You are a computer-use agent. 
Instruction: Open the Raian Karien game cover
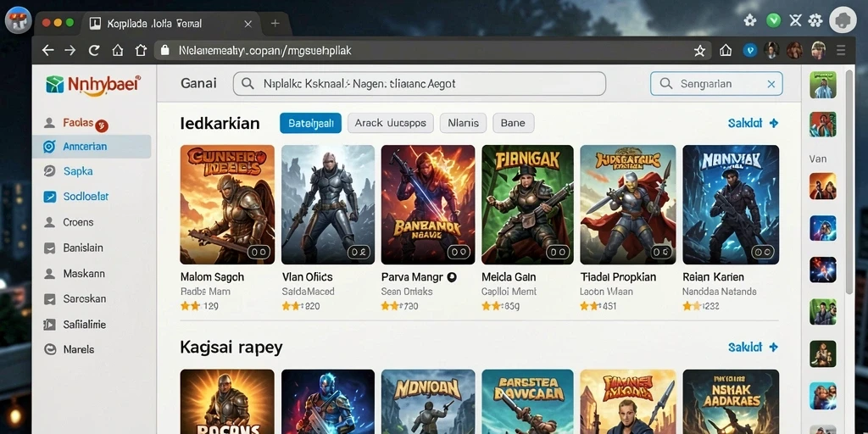[731, 204]
